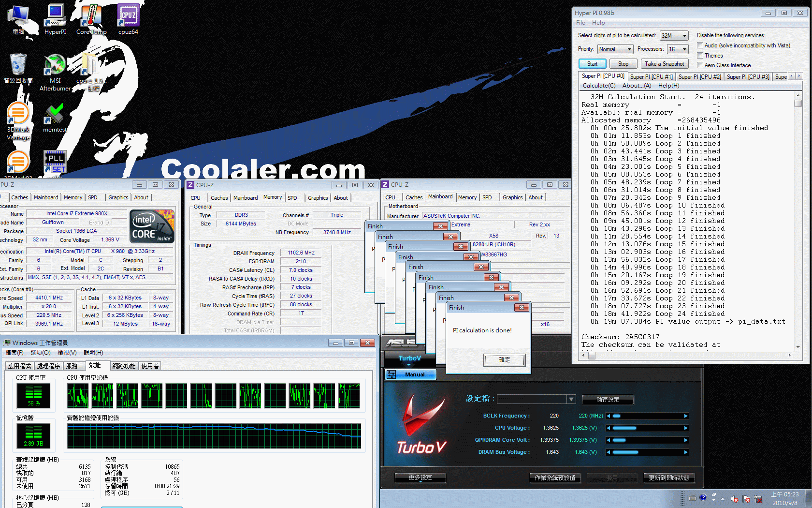Click TurboV OS default values button
Image resolution: width=812 pixels, height=508 pixels.
point(555,478)
